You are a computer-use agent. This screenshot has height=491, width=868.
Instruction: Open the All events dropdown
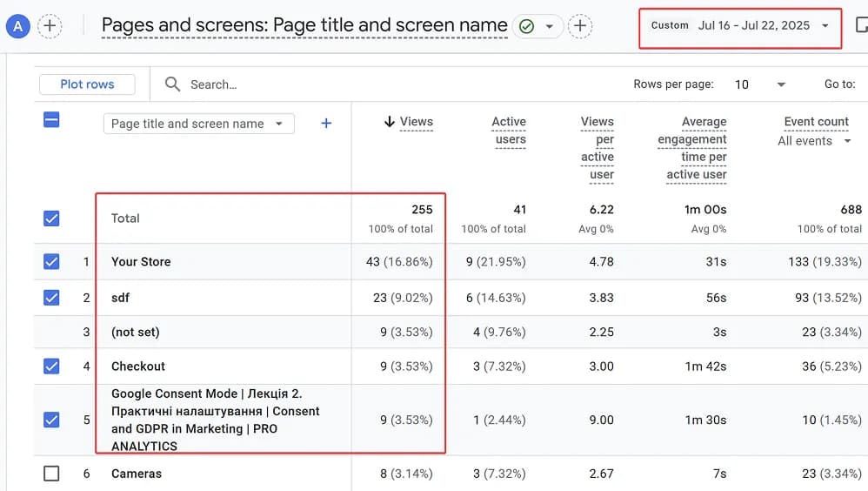point(814,141)
